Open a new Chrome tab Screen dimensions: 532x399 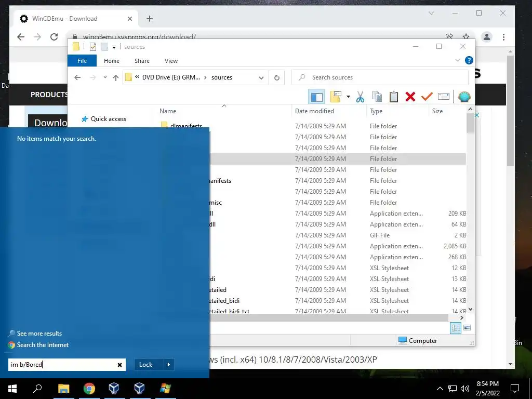[x=150, y=19]
